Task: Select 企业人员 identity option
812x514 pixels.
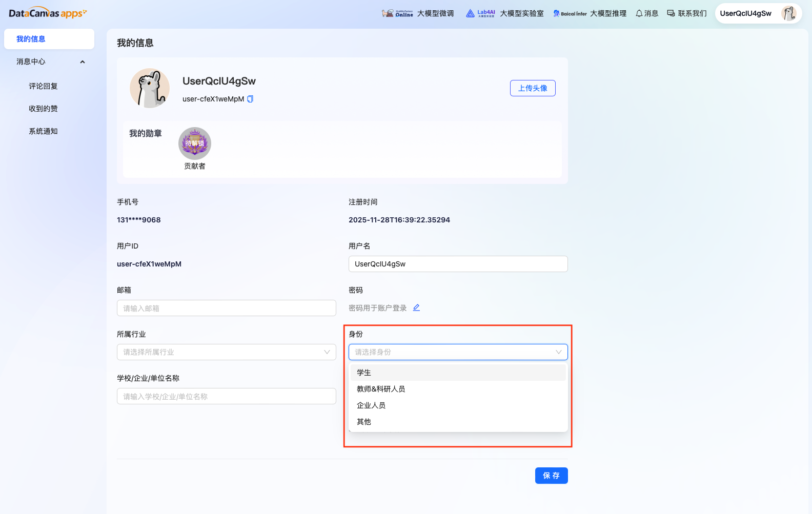Action: tap(371, 405)
